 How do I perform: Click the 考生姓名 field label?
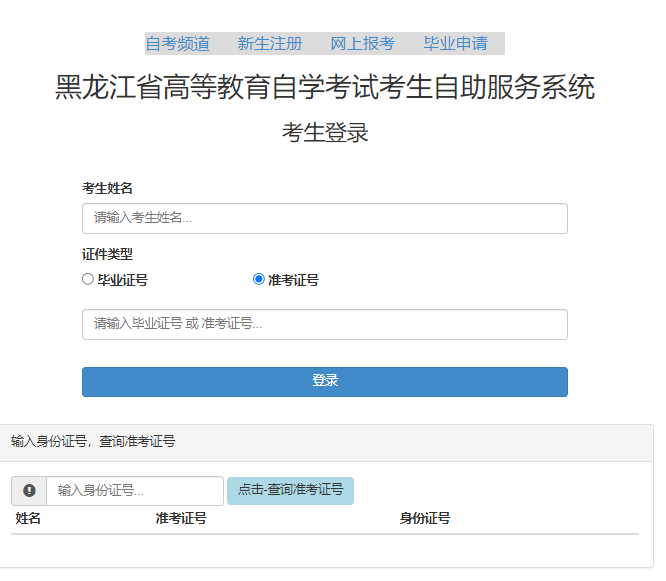click(x=107, y=188)
